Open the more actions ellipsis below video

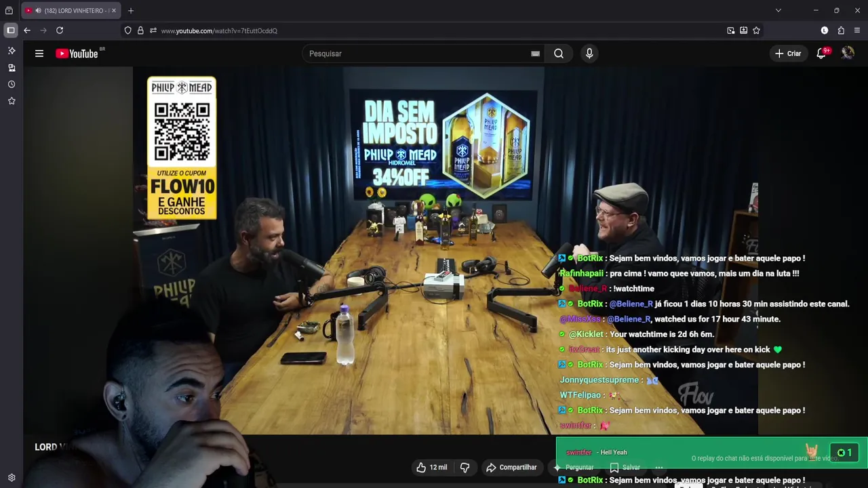pyautogui.click(x=659, y=468)
